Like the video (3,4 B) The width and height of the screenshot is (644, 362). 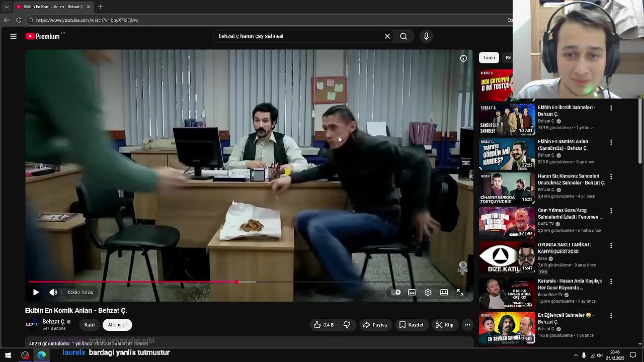(x=324, y=325)
